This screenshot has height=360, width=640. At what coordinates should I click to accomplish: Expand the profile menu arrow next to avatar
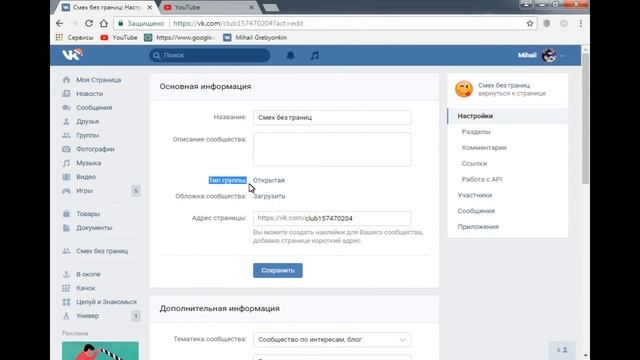[x=562, y=56]
